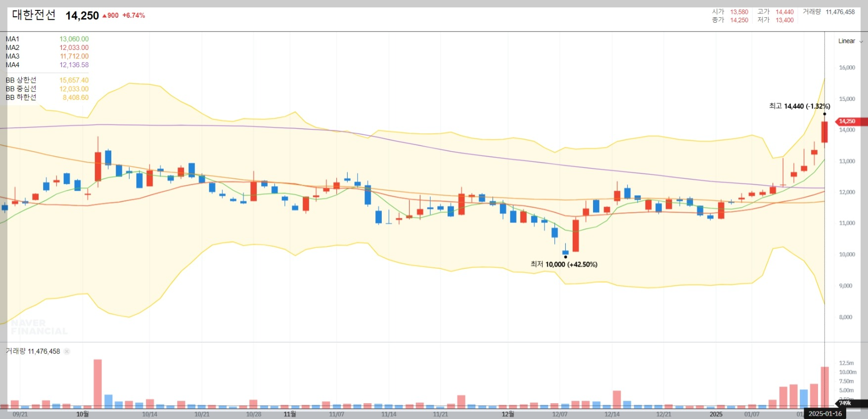Click the 12.5m volume axis label
Screen dimensions: 868x419
(846, 363)
